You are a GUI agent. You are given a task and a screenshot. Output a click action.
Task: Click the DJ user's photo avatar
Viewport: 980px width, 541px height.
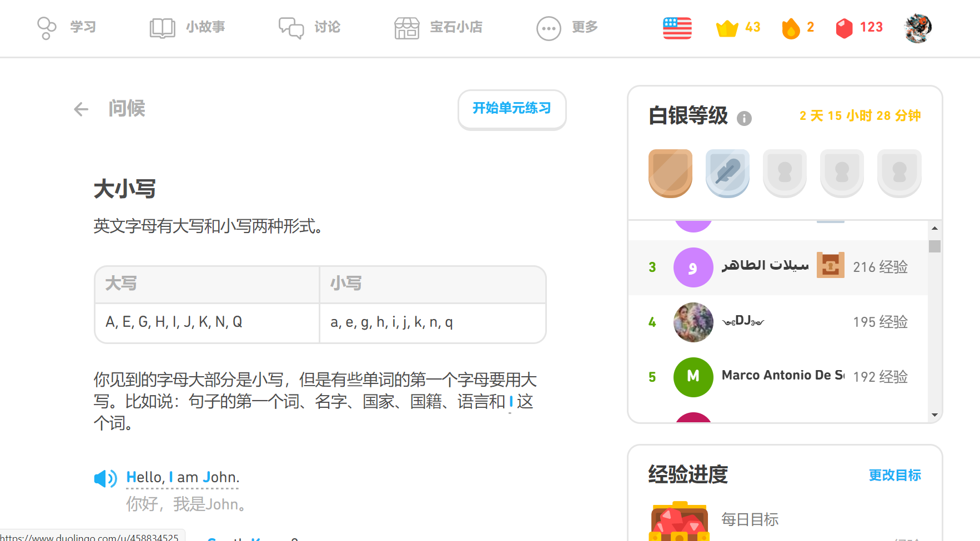click(x=693, y=322)
